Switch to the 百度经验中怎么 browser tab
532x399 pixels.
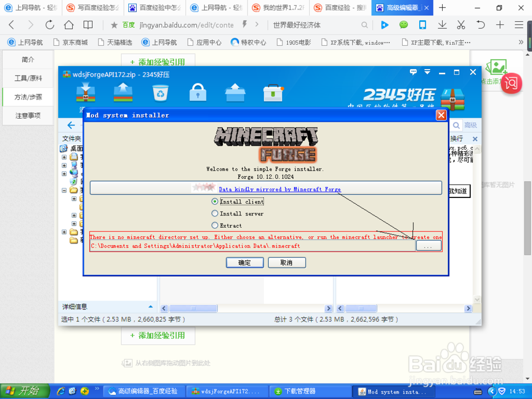coord(155,8)
